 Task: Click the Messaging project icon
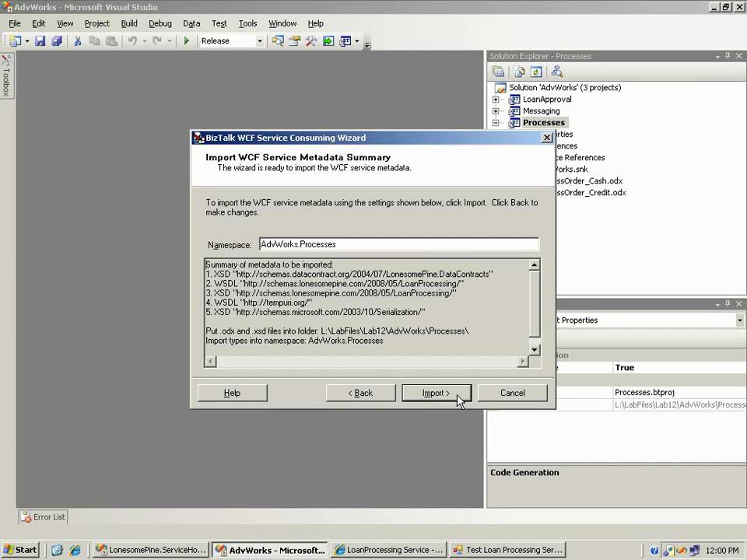514,111
